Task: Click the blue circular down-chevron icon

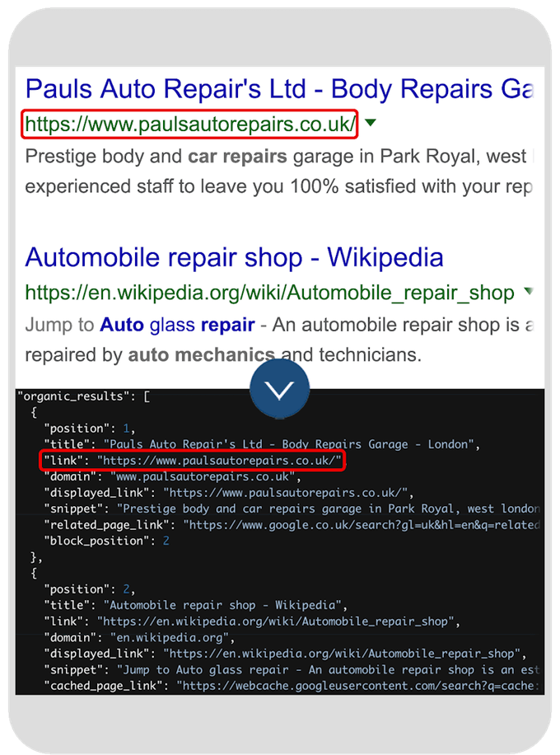Action: click(x=279, y=388)
